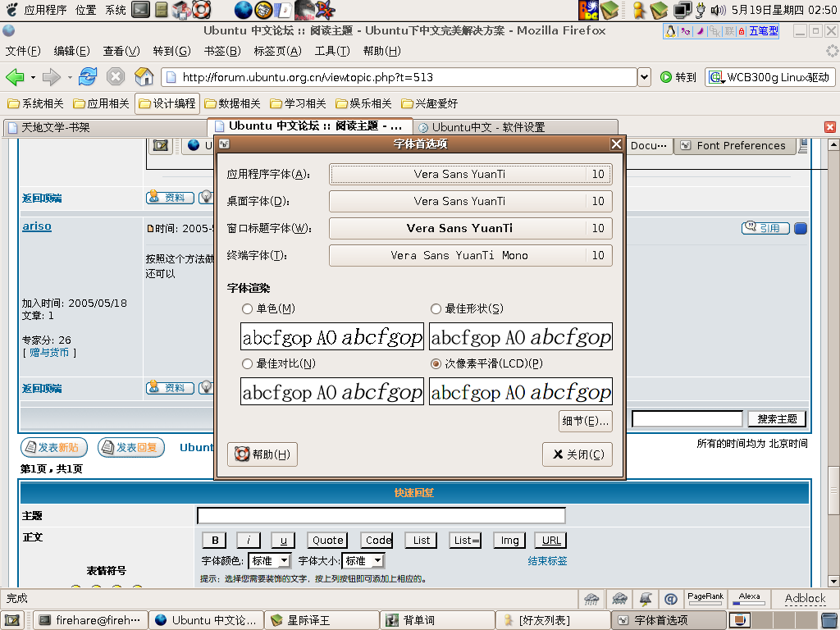
Task: Select the 最佳形状(S) rendering radio button
Action: pyautogui.click(x=436, y=308)
